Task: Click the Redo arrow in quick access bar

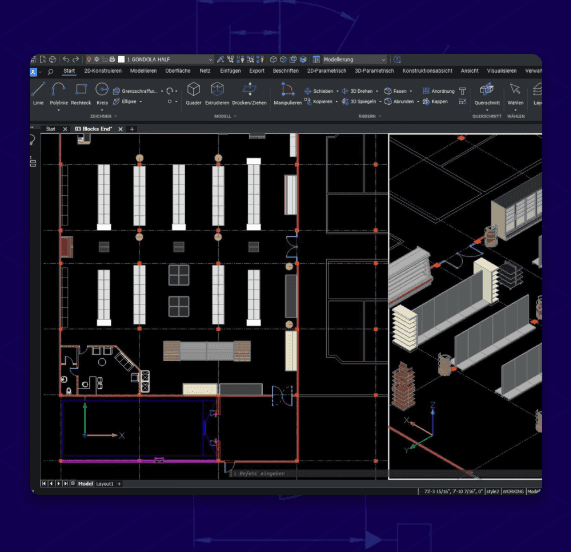Action: click(x=76, y=59)
